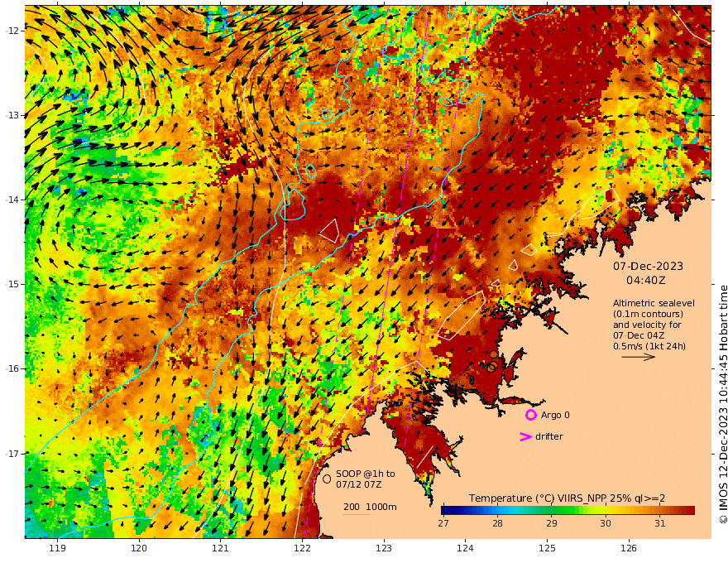Click the 0.5m/s velocity scale arrow
Viewport: 728px width, 563px height.
click(x=639, y=357)
